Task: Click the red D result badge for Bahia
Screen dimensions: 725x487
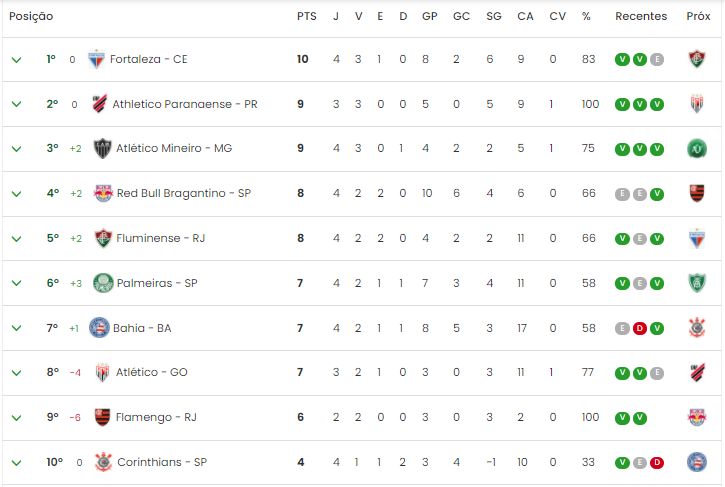Action: tap(639, 328)
